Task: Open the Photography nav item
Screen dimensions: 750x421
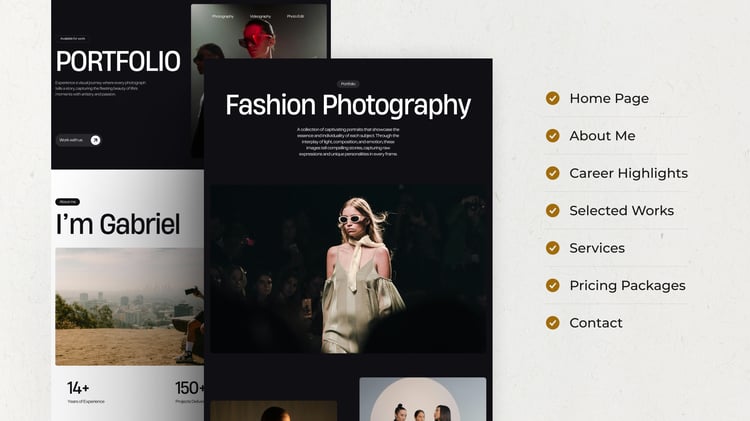Action: pyautogui.click(x=223, y=16)
